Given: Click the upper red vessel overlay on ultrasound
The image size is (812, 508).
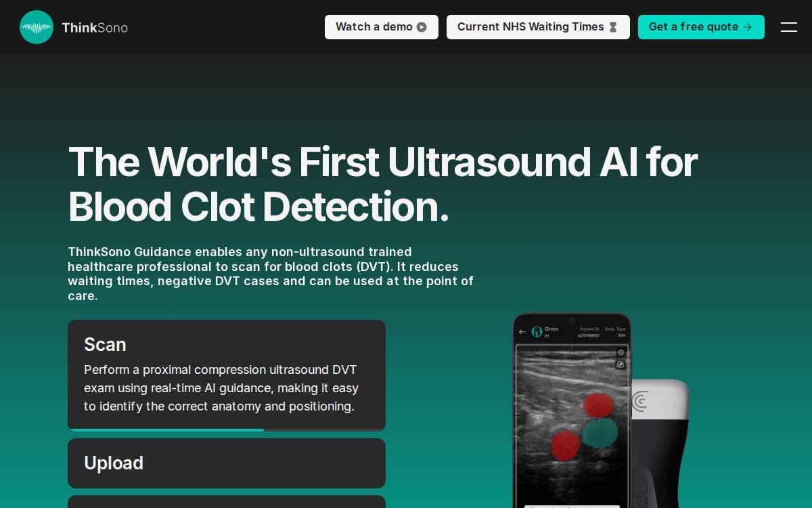Looking at the screenshot, I should [x=598, y=406].
